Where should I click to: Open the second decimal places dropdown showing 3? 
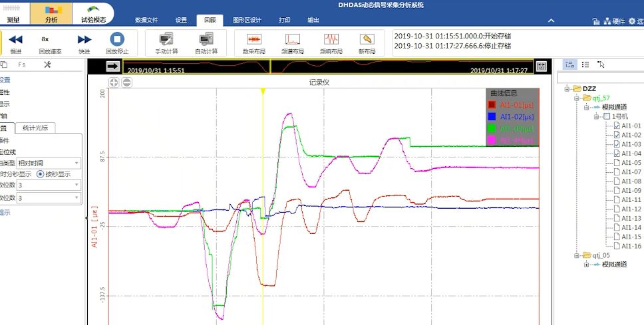point(49,198)
